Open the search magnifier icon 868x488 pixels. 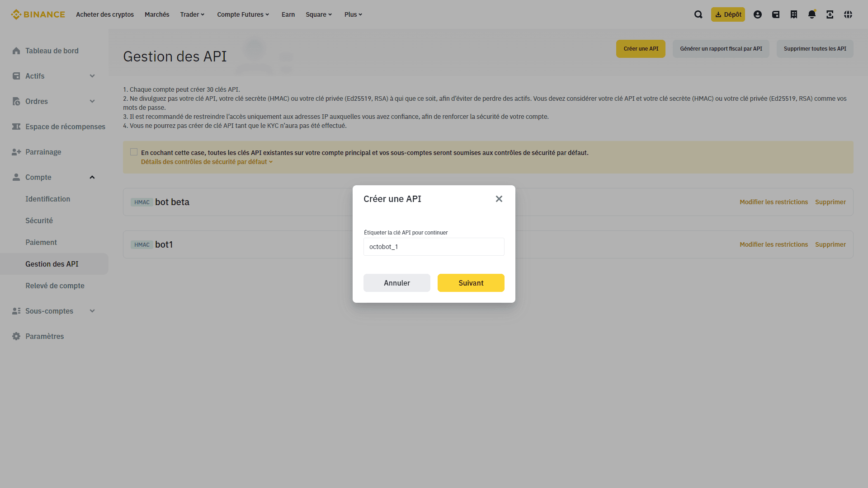pyautogui.click(x=698, y=14)
